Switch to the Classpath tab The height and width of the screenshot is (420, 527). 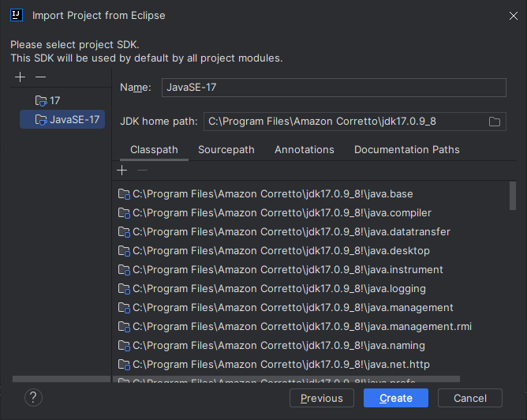(x=154, y=150)
